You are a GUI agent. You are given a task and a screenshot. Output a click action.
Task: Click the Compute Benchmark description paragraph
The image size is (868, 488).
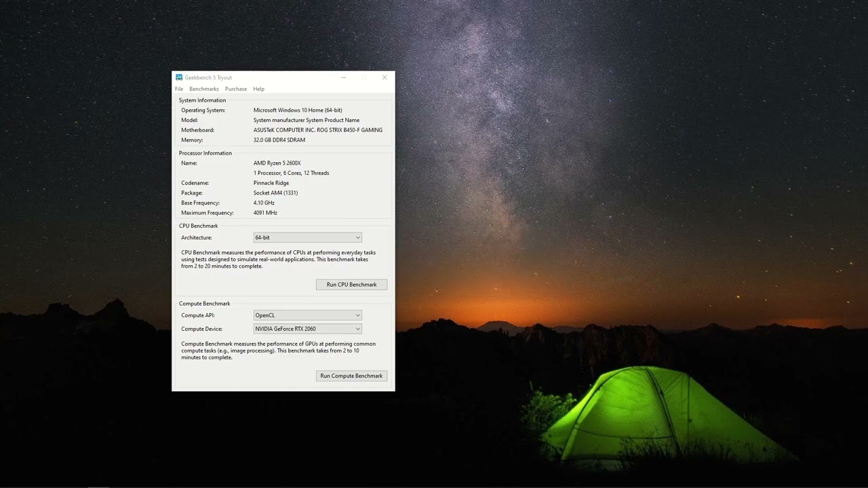coord(278,350)
